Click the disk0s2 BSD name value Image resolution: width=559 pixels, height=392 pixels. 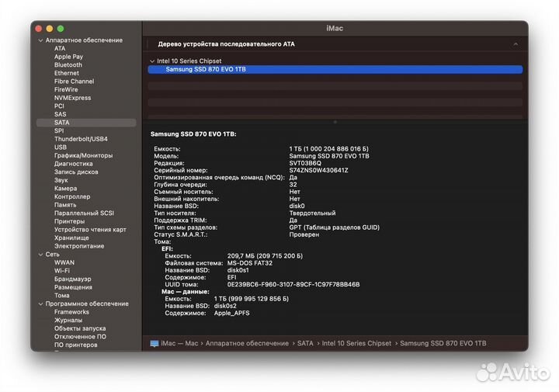225,306
